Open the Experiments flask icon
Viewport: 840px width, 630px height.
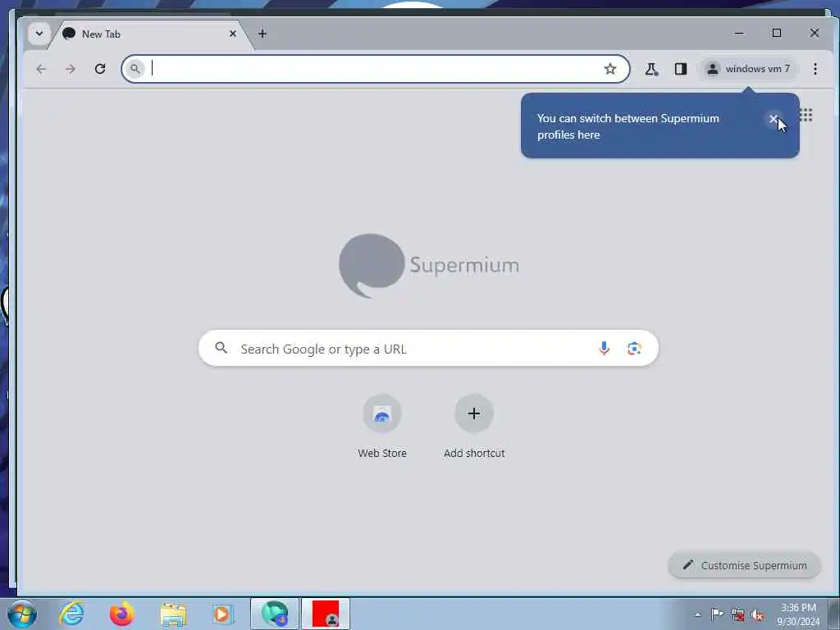coord(651,69)
